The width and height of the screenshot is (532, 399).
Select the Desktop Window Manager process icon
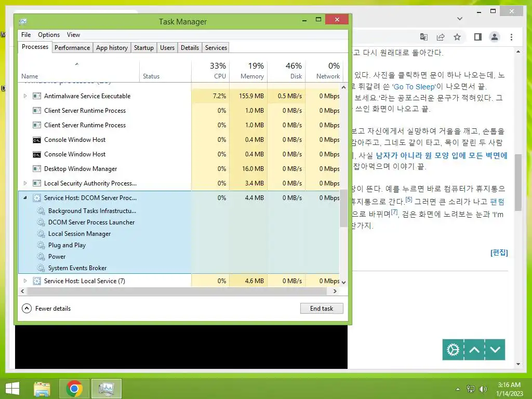37,169
